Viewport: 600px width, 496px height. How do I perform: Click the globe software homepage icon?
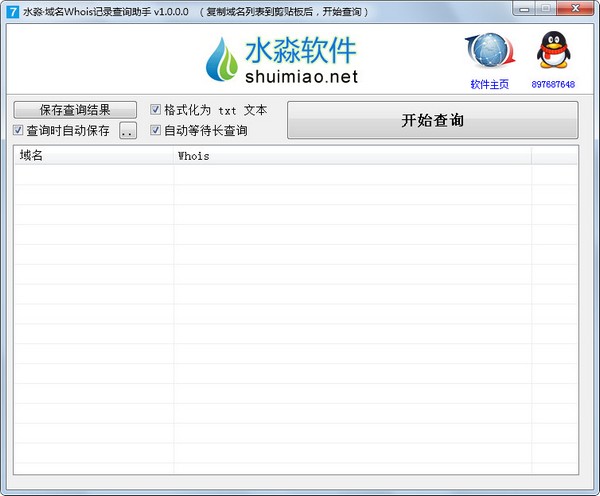489,51
